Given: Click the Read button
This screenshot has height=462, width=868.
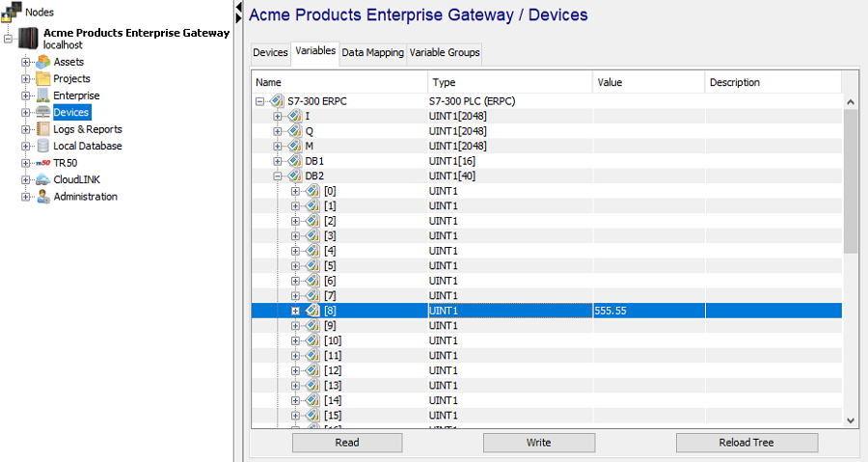Looking at the screenshot, I should (347, 443).
